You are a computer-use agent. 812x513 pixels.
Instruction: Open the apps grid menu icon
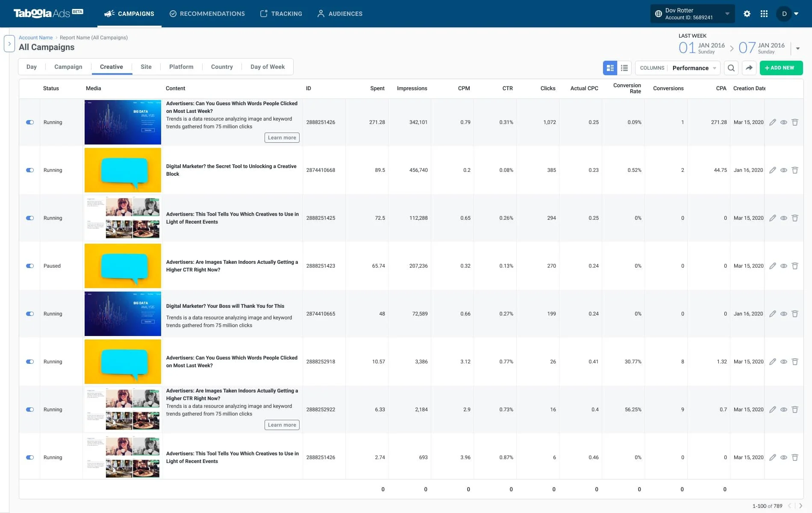(x=764, y=14)
